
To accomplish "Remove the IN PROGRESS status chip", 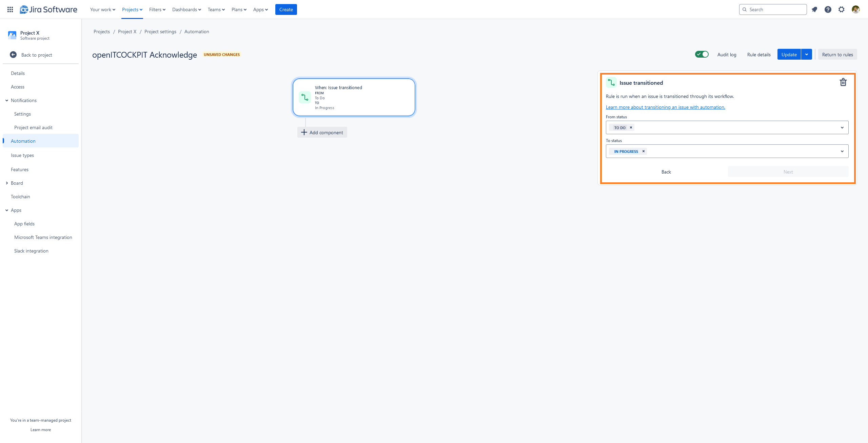I will (644, 151).
